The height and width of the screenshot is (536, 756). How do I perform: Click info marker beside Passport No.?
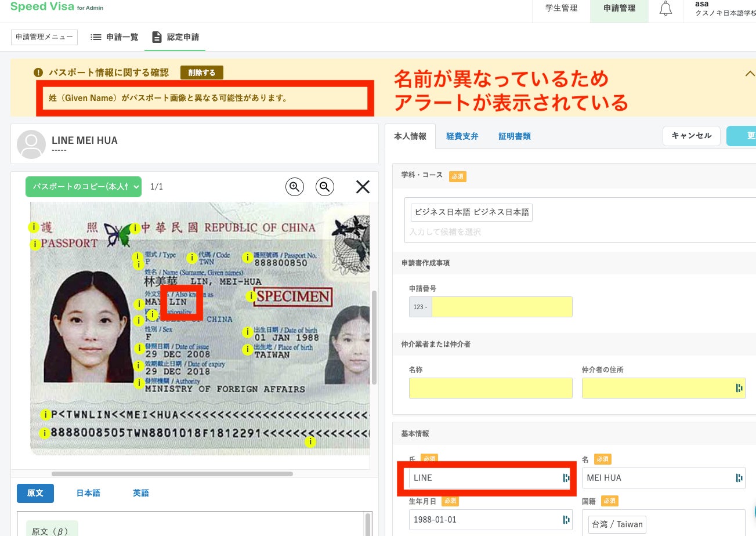point(248,257)
